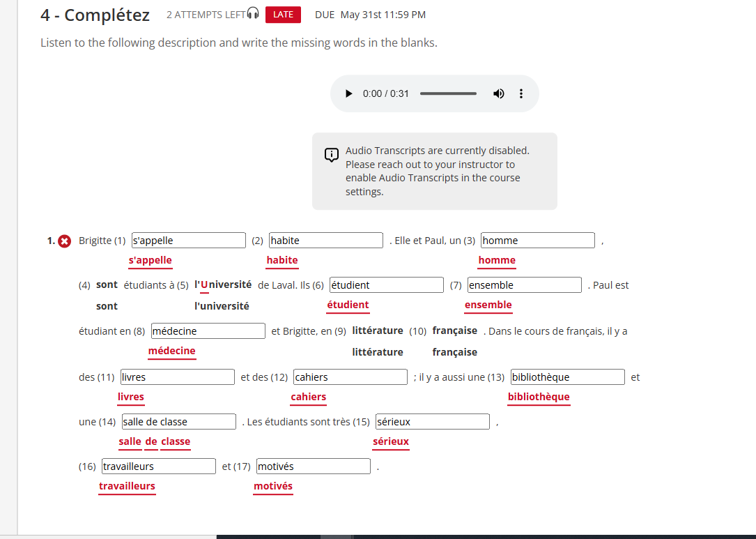This screenshot has height=539, width=756.
Task: Click the headphones icon beside attempts left
Action: (x=253, y=14)
